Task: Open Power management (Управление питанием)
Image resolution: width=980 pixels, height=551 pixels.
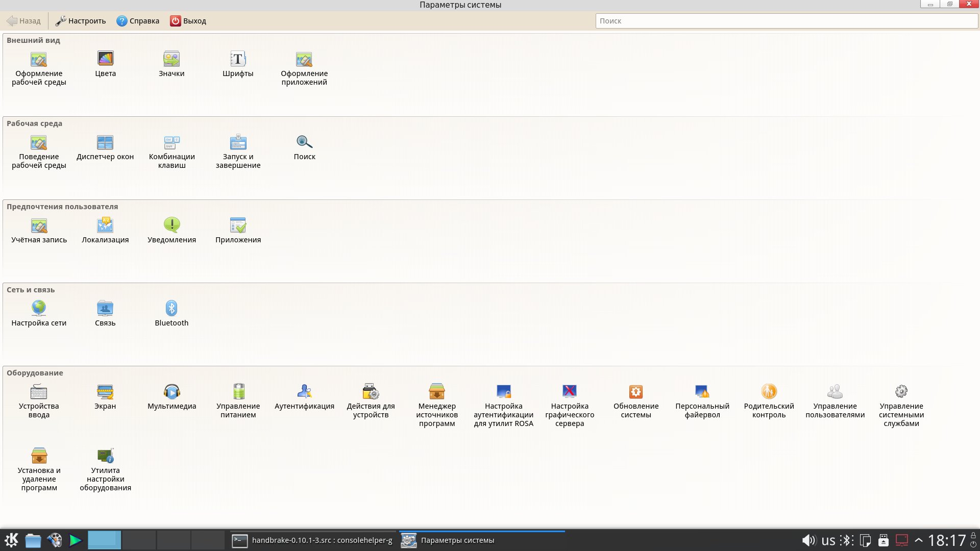Action: (x=238, y=399)
